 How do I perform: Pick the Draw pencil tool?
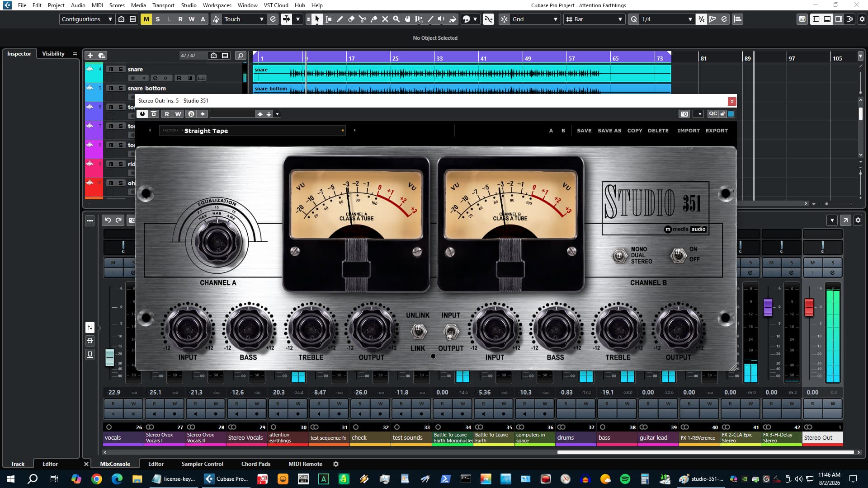(340, 19)
